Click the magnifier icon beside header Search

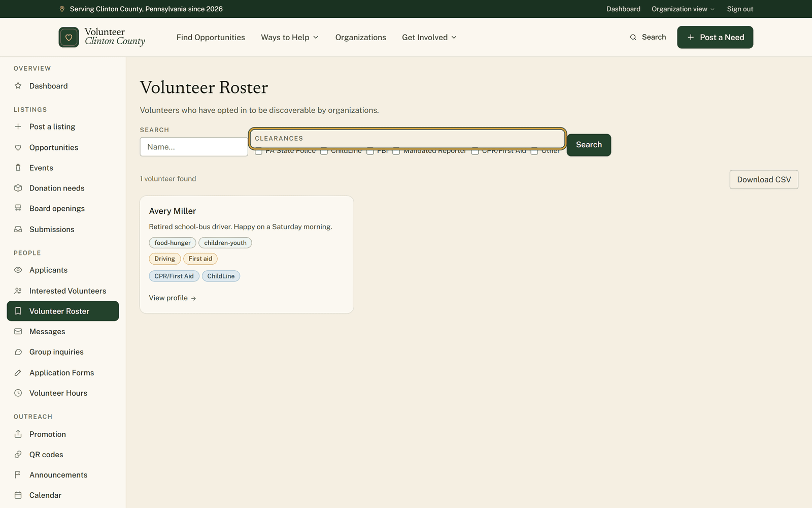point(633,37)
